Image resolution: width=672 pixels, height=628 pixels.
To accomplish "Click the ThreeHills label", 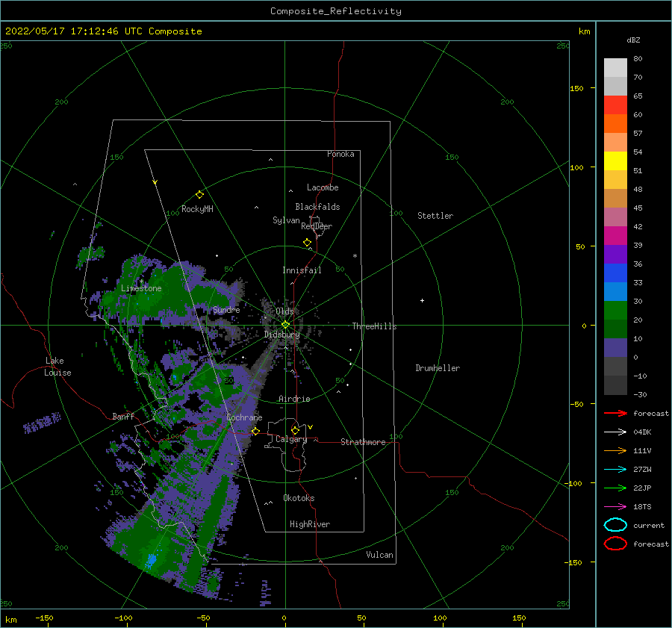I will coord(374,326).
